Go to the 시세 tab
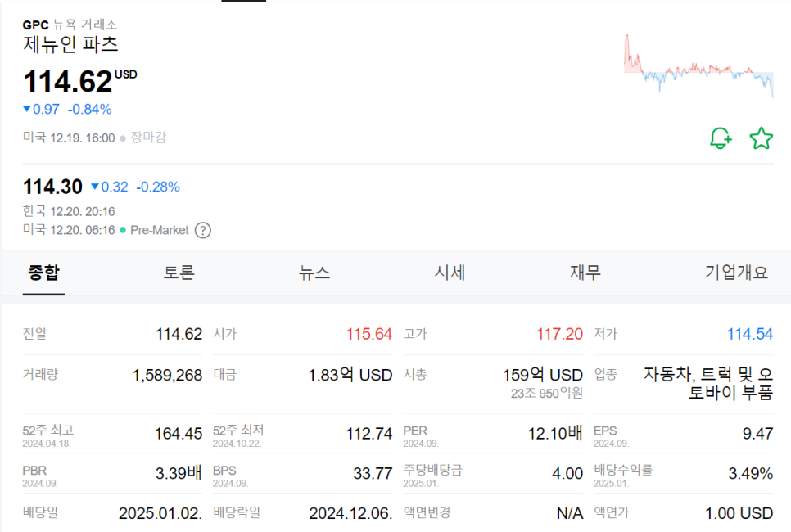The image size is (791, 532). coord(450,273)
